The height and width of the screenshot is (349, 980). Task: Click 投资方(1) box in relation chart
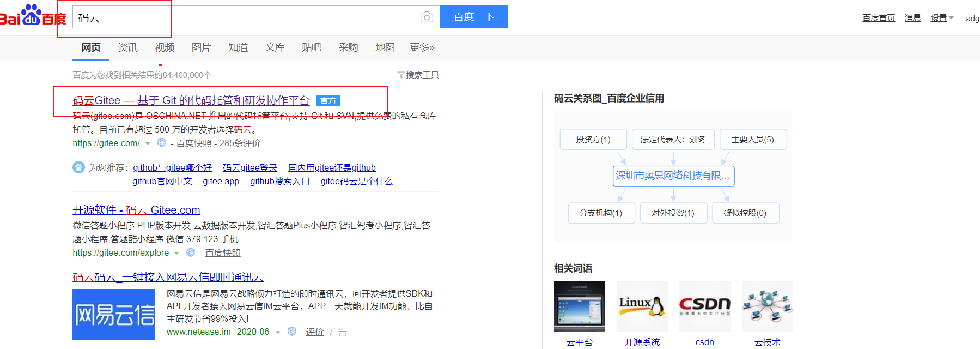(593, 139)
